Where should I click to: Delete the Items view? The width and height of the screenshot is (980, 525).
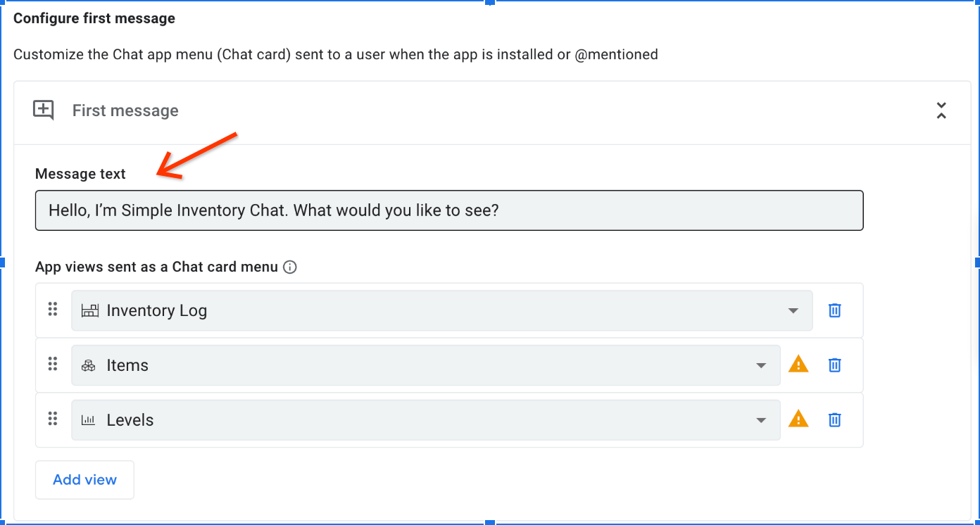(834, 365)
